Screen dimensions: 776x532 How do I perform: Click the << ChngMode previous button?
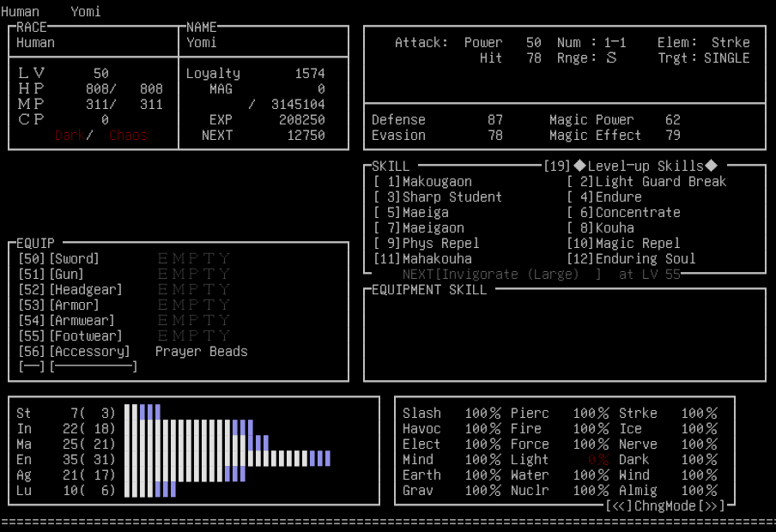619,505
